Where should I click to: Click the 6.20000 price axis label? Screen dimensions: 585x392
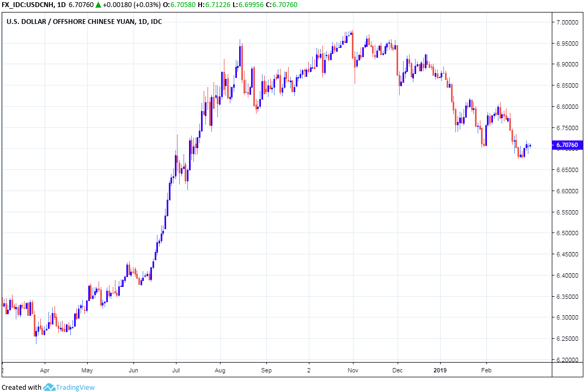[x=567, y=360]
